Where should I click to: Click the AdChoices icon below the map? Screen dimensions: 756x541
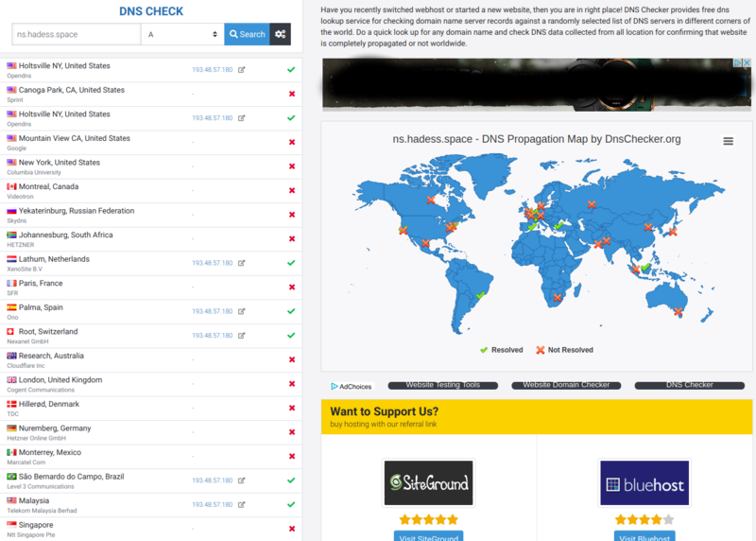point(352,386)
